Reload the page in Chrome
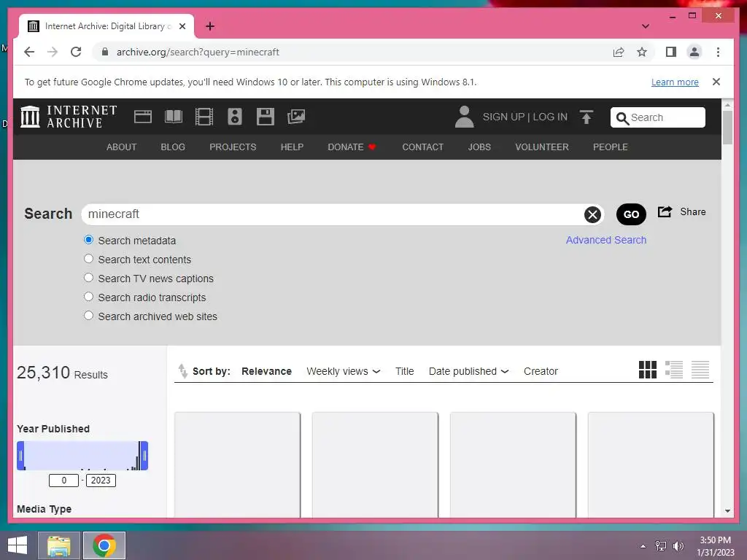The height and width of the screenshot is (560, 747). [x=76, y=52]
